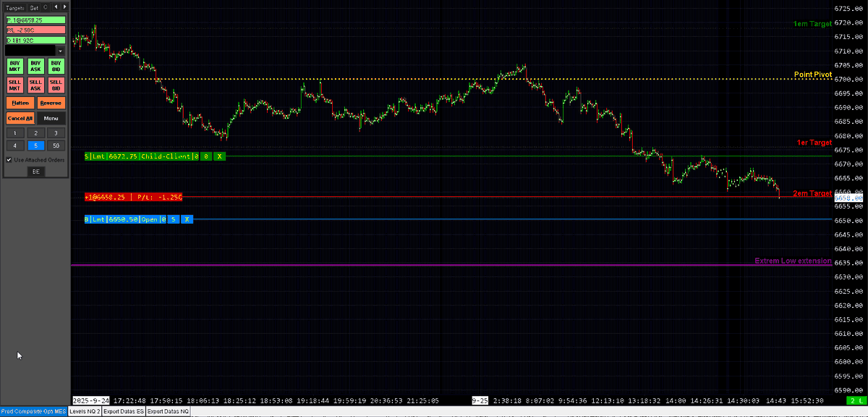Click the 1em Target green label
Image resolution: width=868 pixels, height=417 pixels.
[812, 24]
